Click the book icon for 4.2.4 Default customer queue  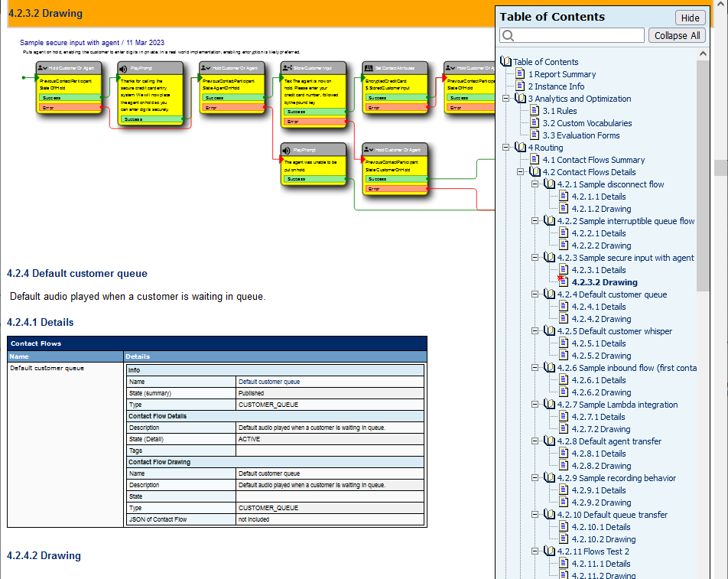point(549,294)
